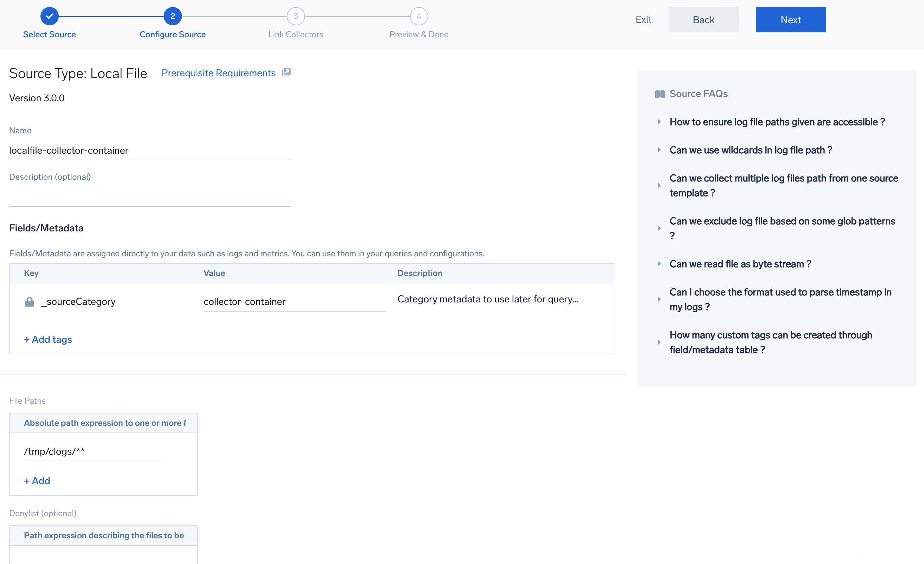Image resolution: width=924 pixels, height=564 pixels.
Task: Click the Source FAQs book icon
Action: pos(660,94)
